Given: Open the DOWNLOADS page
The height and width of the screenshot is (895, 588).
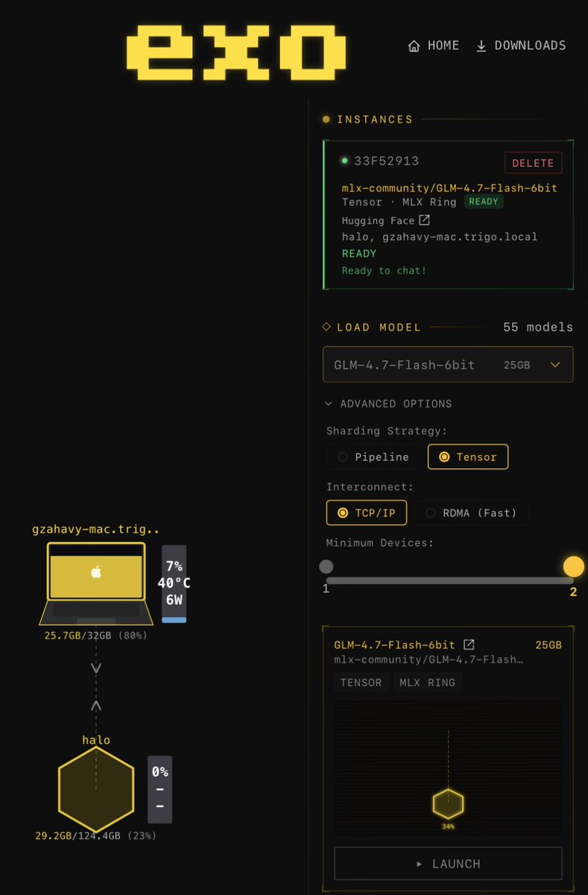Looking at the screenshot, I should point(521,46).
